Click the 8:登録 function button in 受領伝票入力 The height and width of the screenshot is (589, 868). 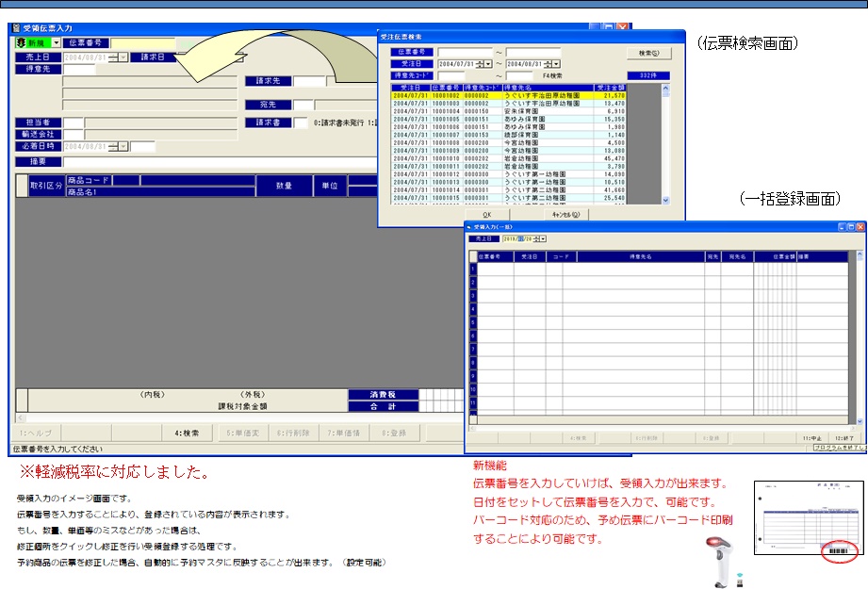(394, 433)
